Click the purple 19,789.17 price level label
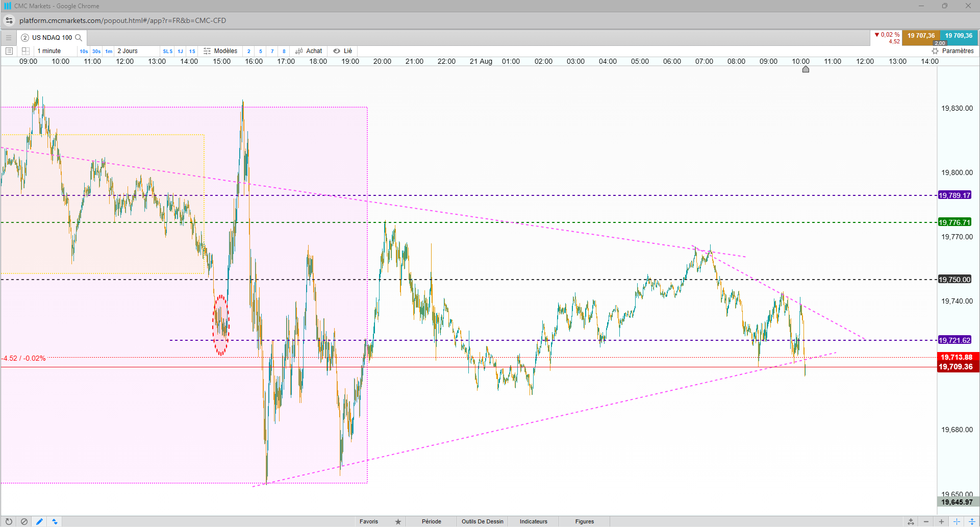Screen dimensions: 980x527 pos(954,195)
